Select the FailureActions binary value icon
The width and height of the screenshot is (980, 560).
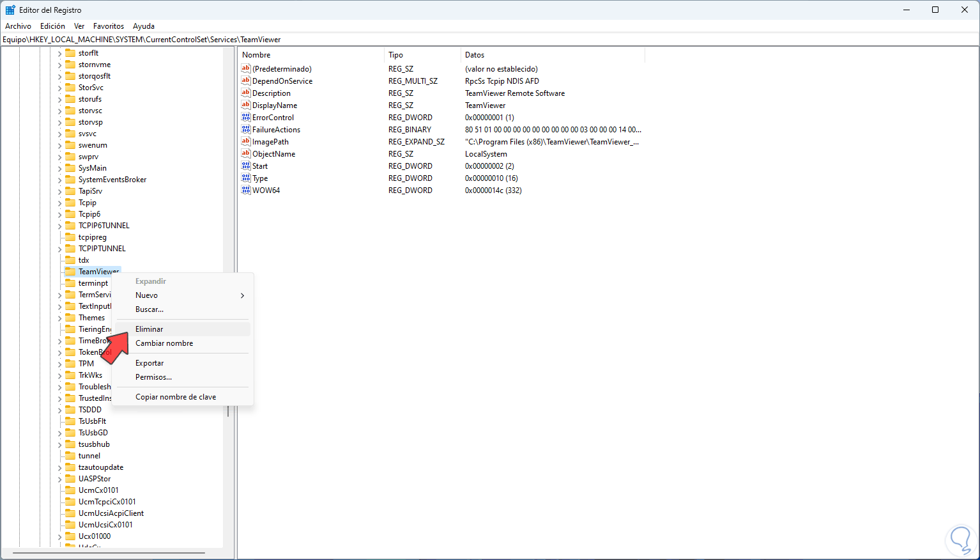click(246, 129)
